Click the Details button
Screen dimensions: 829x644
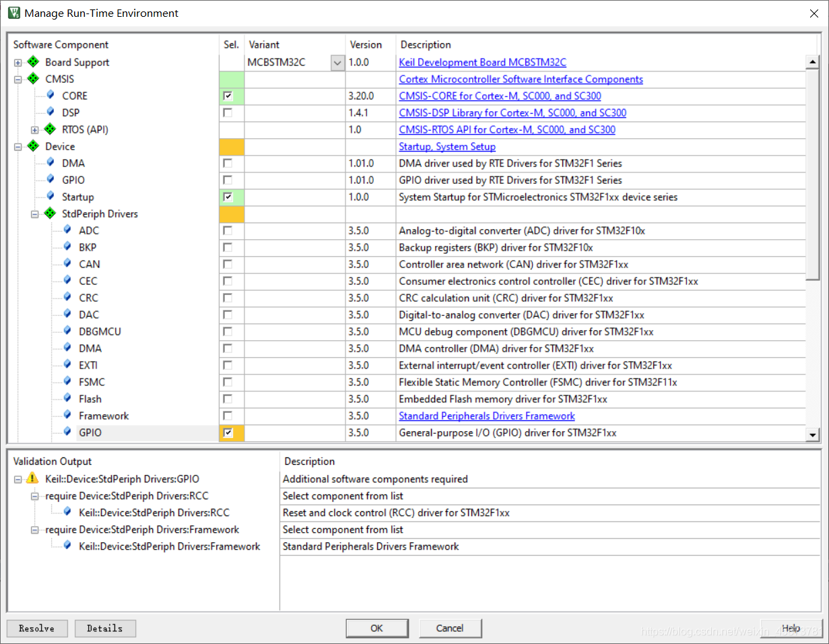pos(105,629)
